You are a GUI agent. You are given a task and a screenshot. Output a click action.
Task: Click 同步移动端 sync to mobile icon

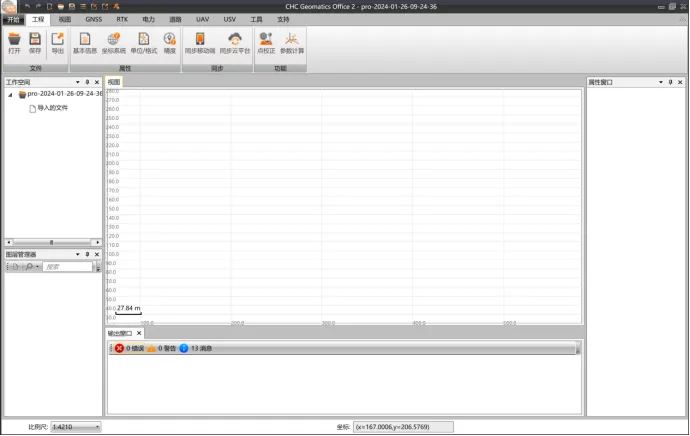(x=200, y=43)
